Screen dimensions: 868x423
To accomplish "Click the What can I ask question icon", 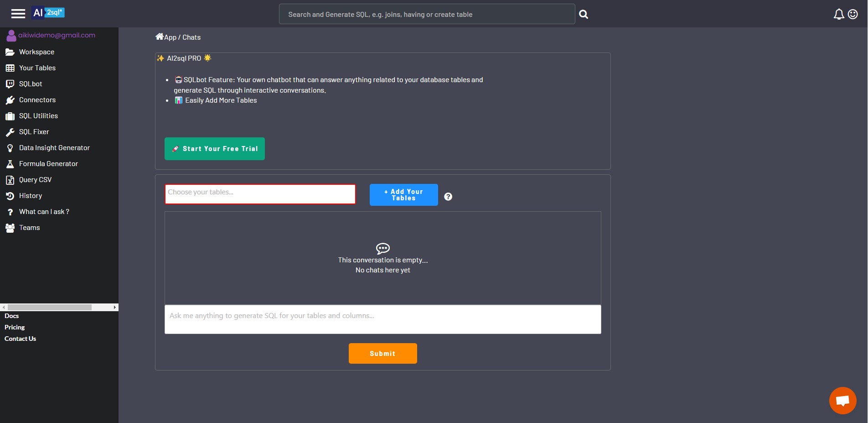I will [10, 212].
